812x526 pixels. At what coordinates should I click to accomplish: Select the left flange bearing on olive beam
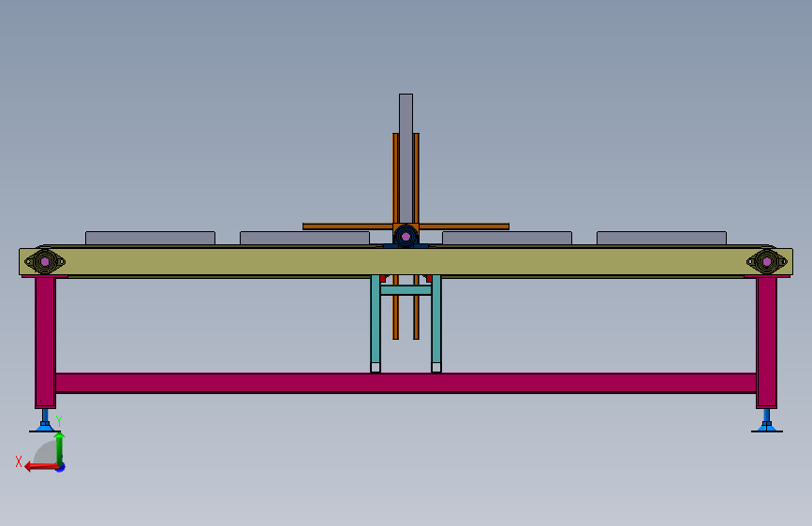pyautogui.click(x=45, y=261)
